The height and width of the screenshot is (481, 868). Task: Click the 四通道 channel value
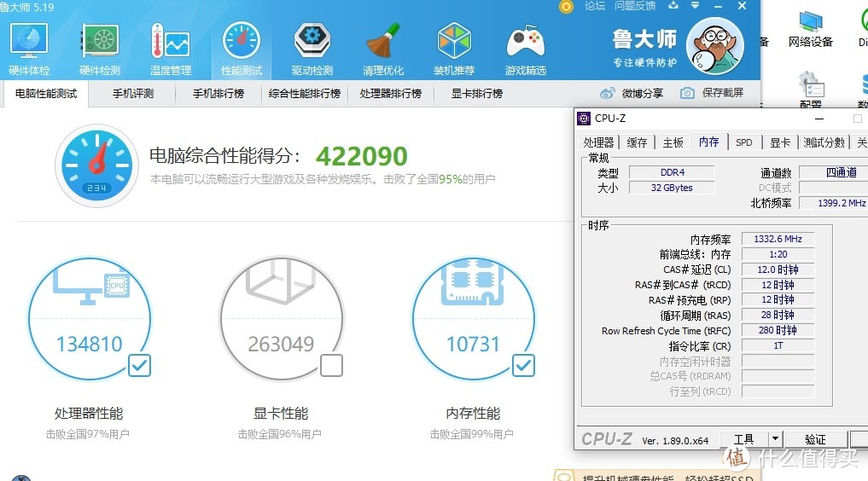(x=834, y=172)
